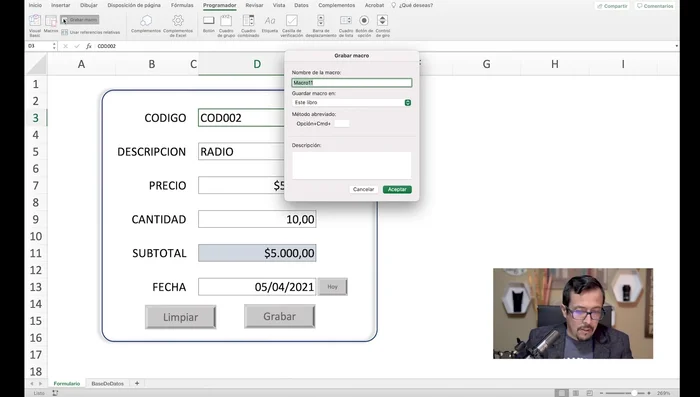This screenshot has width=700, height=397.
Task: Select column H header
Action: tap(555, 64)
